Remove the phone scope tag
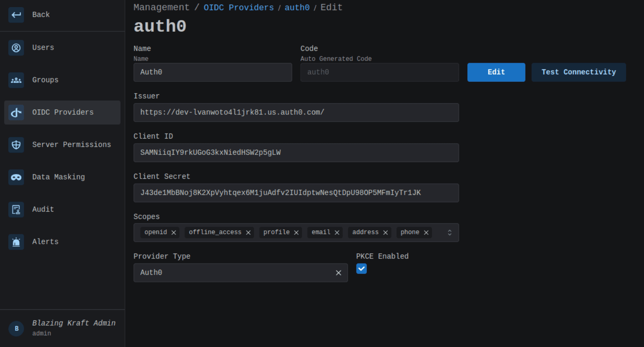 [426, 233]
